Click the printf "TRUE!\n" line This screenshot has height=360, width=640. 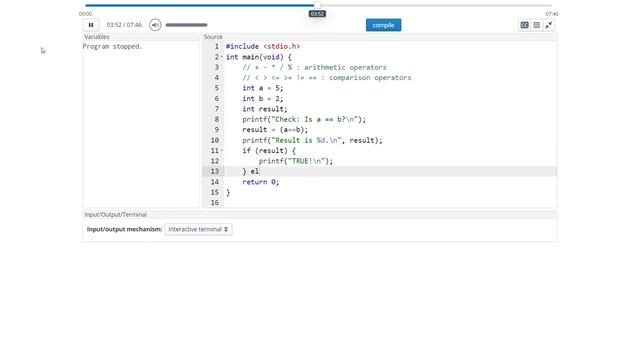pyautogui.click(x=296, y=161)
